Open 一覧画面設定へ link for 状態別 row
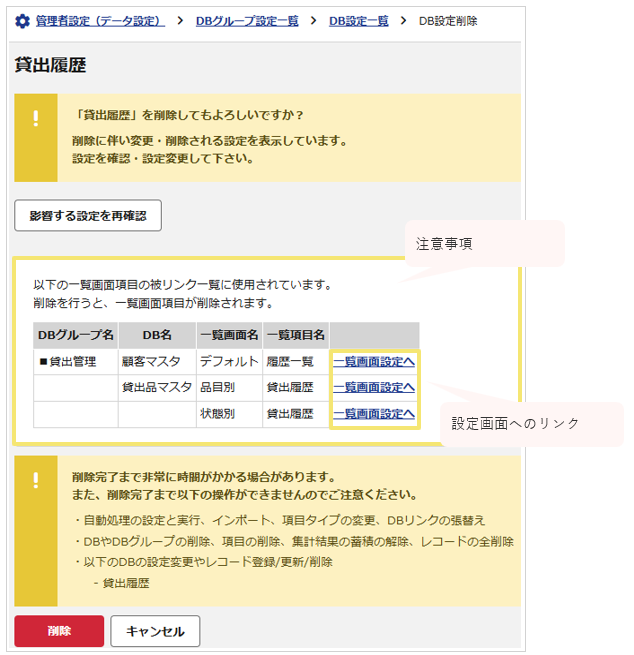Screen dimensions: 634x655 coord(374,414)
